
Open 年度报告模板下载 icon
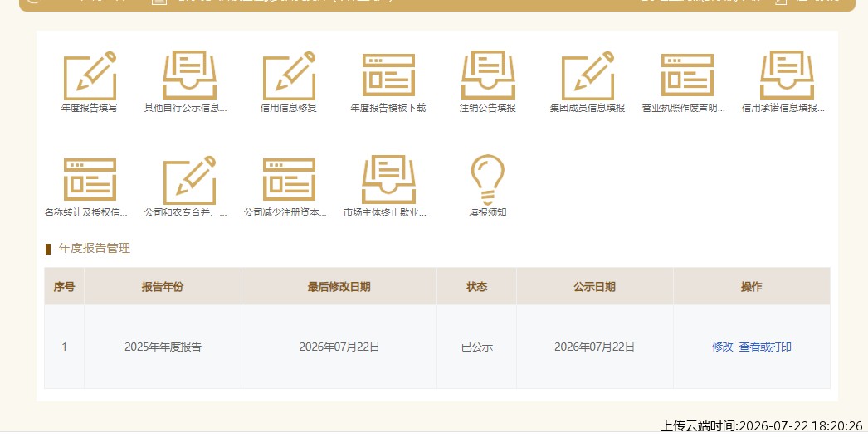tap(388, 75)
